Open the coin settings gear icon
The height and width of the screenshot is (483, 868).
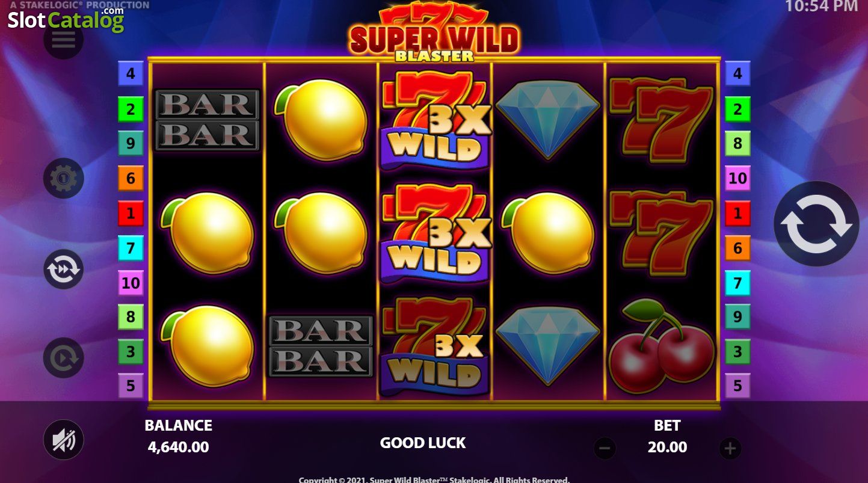point(63,179)
